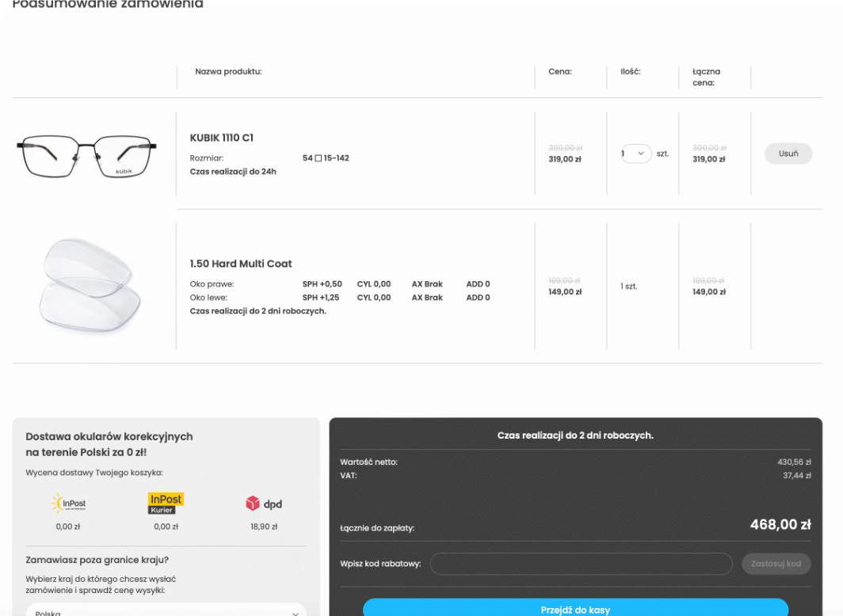Click the Czas realizacji banner in the dark panel
The image size is (843, 616).
click(575, 435)
